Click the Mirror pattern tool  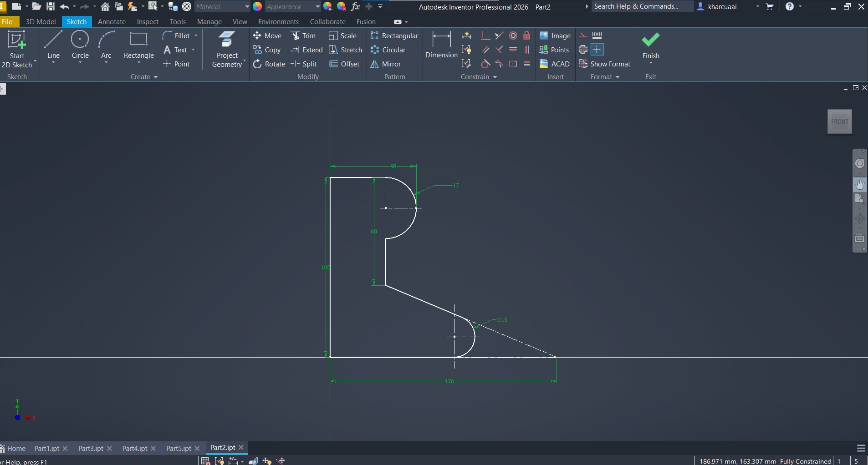tap(386, 64)
